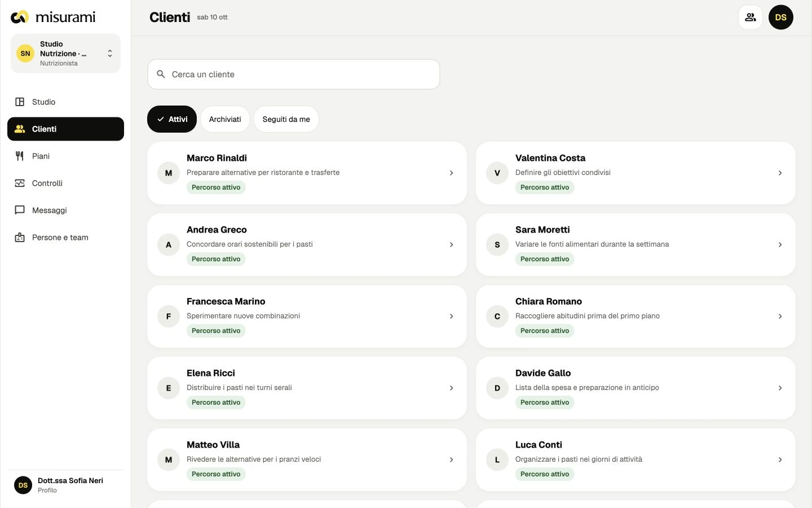The width and height of the screenshot is (812, 508).
Task: Click Marco Rinaldi's M avatar
Action: click(169, 173)
